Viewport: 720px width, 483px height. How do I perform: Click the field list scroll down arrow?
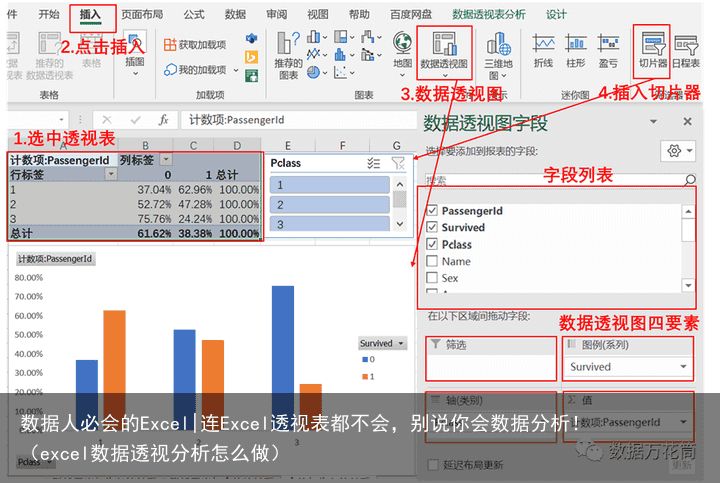coord(688,285)
